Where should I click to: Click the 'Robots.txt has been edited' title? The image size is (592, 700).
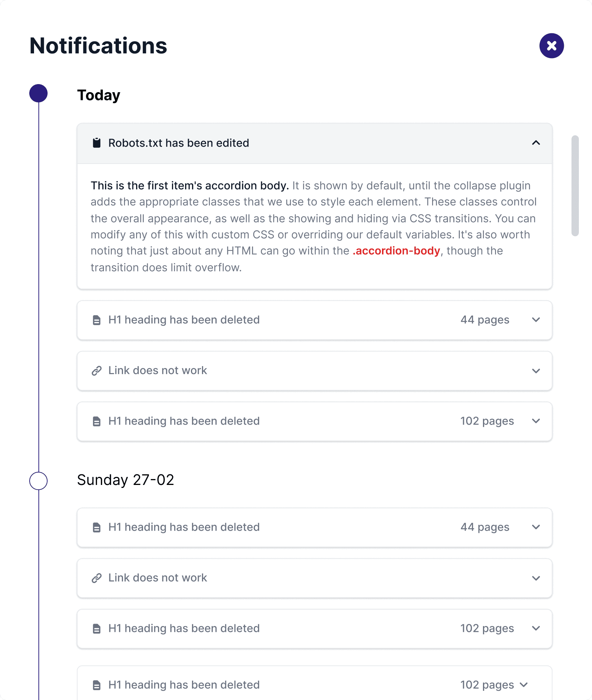coord(179,143)
